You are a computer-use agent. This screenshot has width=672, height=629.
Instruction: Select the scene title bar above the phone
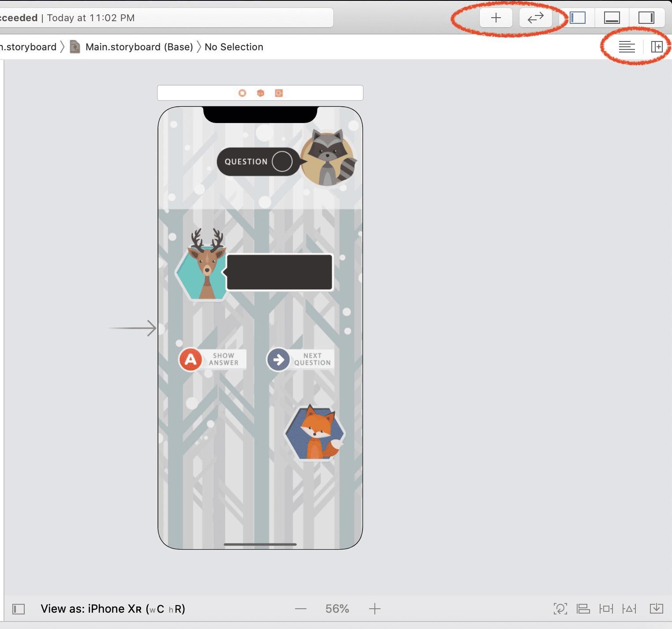pos(260,93)
